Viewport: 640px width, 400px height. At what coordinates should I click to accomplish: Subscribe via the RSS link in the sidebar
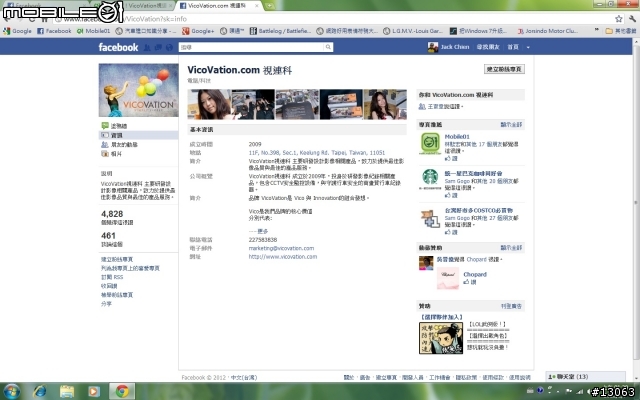tap(112, 277)
